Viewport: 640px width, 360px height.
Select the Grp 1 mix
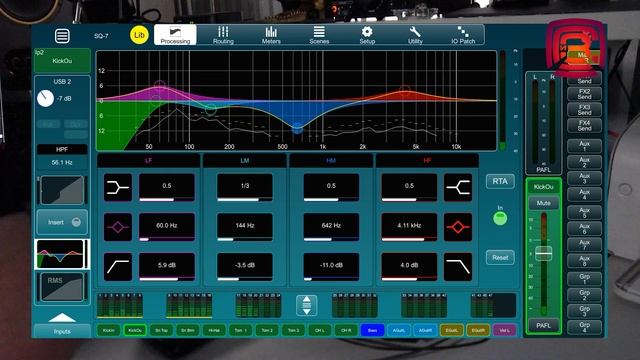[x=584, y=279]
